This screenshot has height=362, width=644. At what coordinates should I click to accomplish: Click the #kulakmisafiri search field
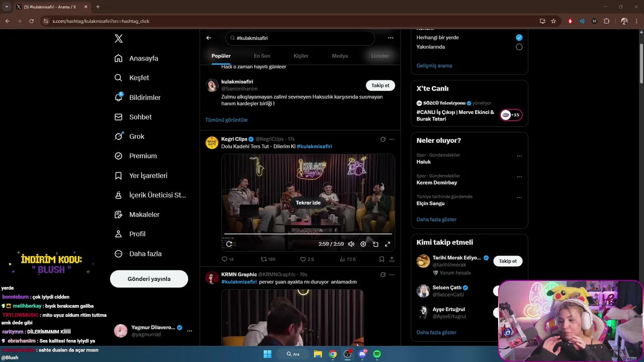(300, 38)
